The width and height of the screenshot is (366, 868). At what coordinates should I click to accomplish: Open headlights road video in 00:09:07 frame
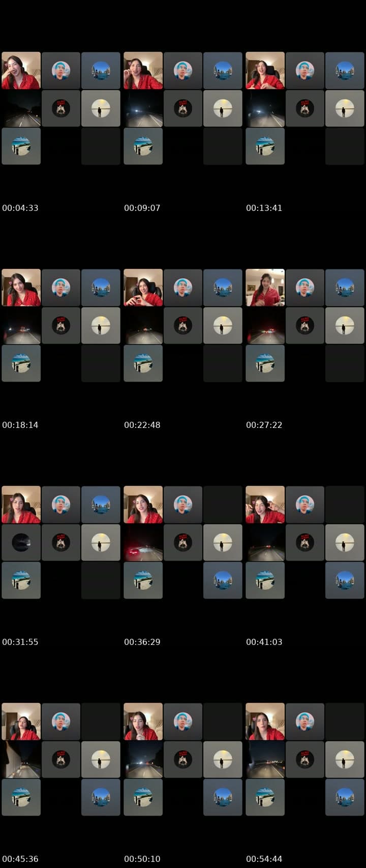pos(143,108)
